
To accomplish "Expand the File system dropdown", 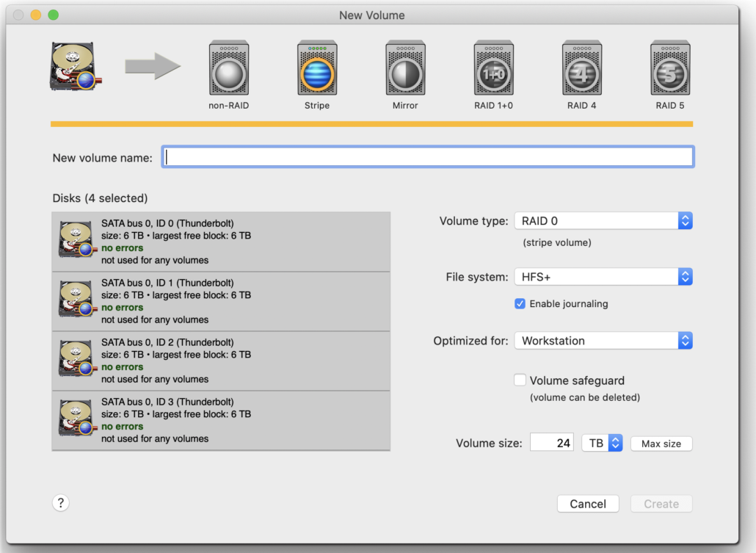I will (x=603, y=277).
